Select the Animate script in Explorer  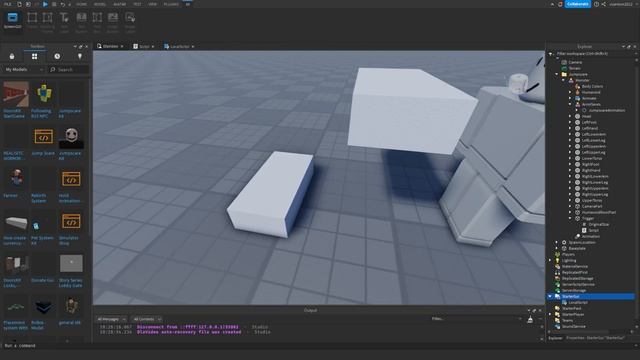(x=589, y=98)
